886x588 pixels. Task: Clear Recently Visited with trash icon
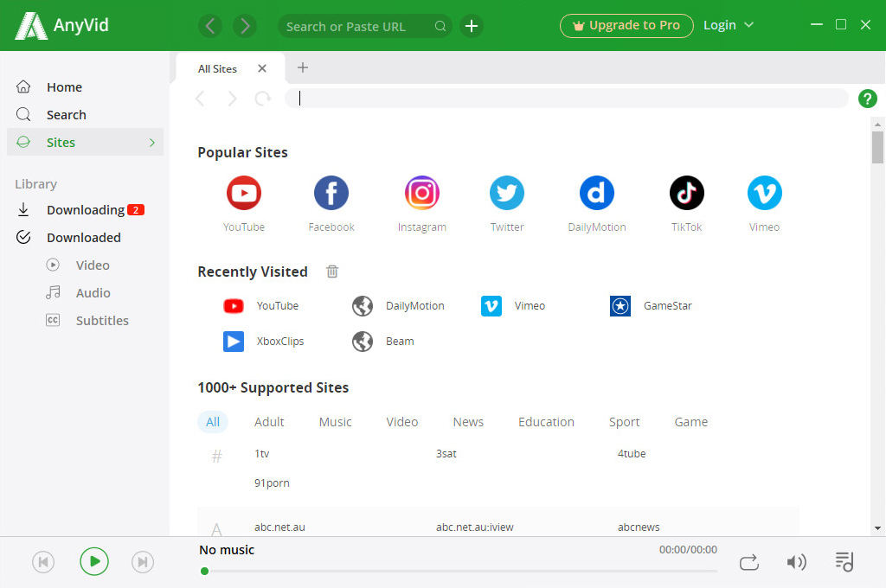(332, 272)
